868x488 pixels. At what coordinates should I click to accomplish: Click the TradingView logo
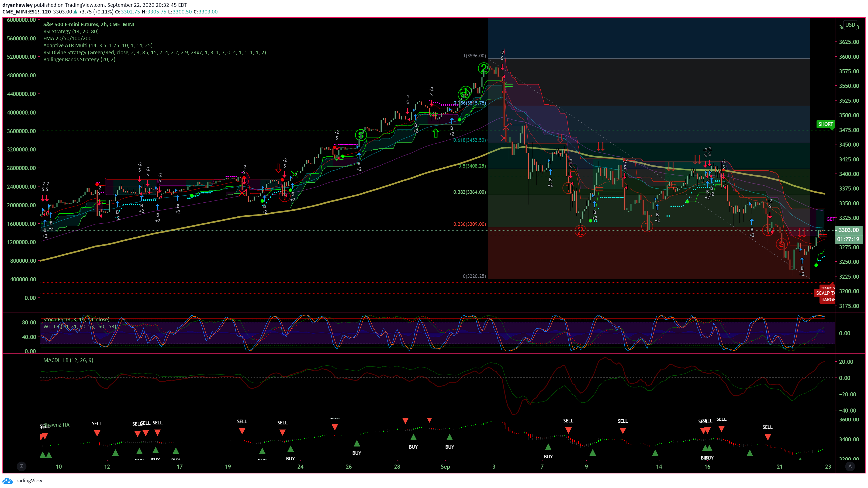22,480
